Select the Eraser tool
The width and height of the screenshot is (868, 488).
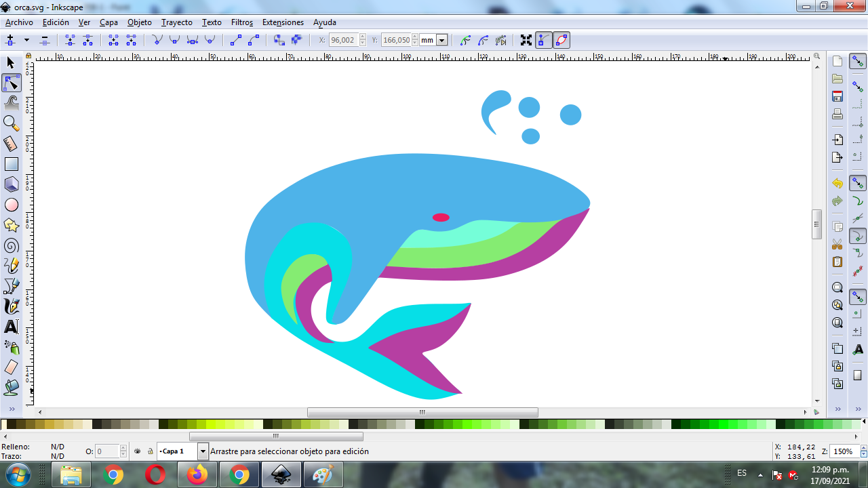click(11, 367)
